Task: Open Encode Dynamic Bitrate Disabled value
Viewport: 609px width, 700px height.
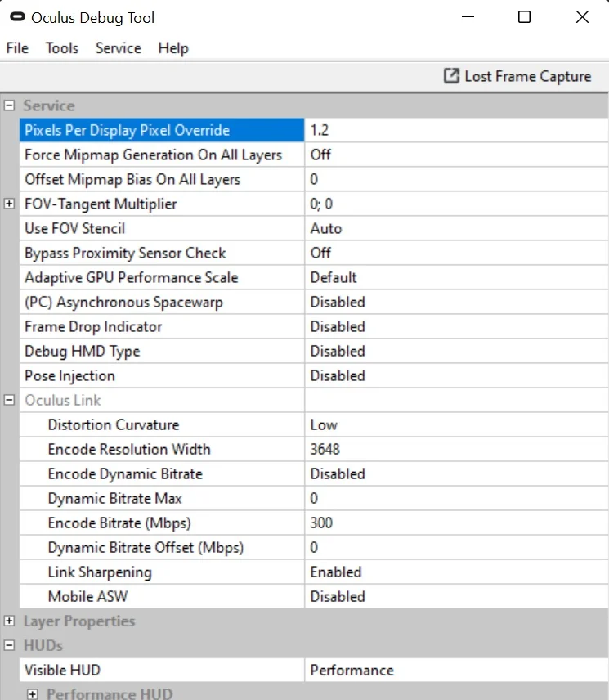Action: point(456,473)
